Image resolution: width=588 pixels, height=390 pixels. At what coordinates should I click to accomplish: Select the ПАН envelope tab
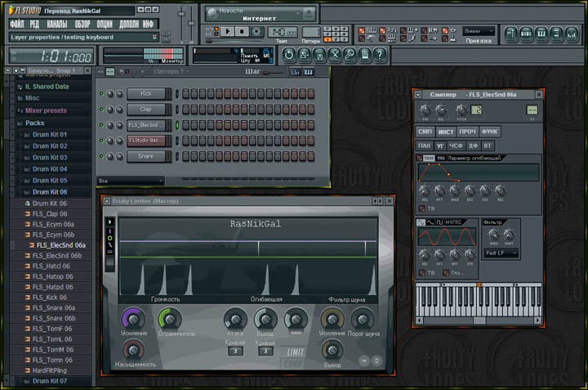coord(425,146)
